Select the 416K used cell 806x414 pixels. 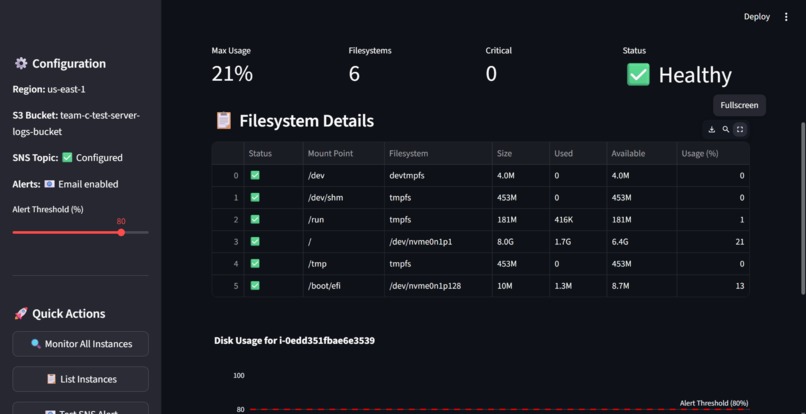(577, 220)
